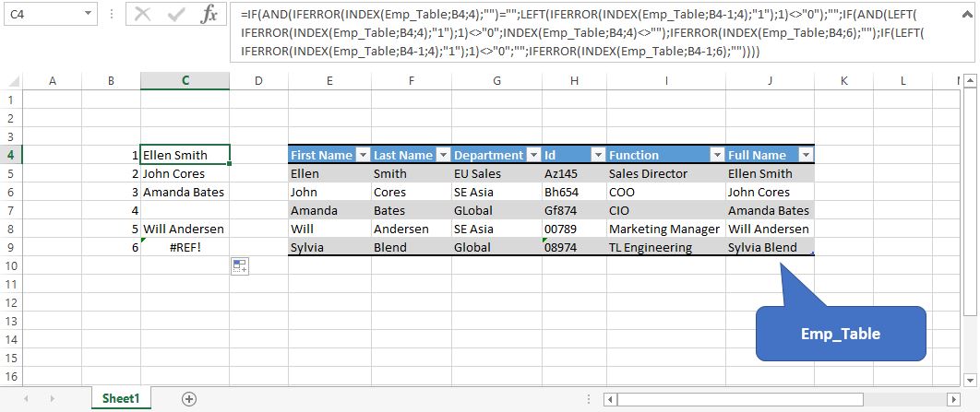Click the horizontal scrollbar right arrow

click(x=953, y=399)
